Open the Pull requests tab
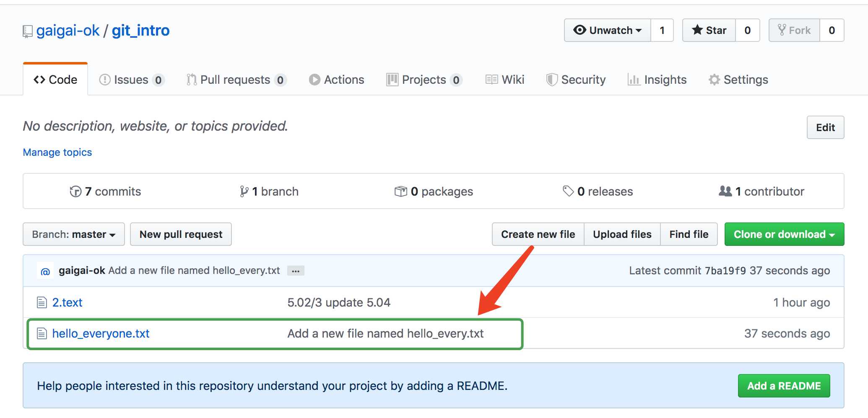Image resolution: width=868 pixels, height=418 pixels. point(236,80)
